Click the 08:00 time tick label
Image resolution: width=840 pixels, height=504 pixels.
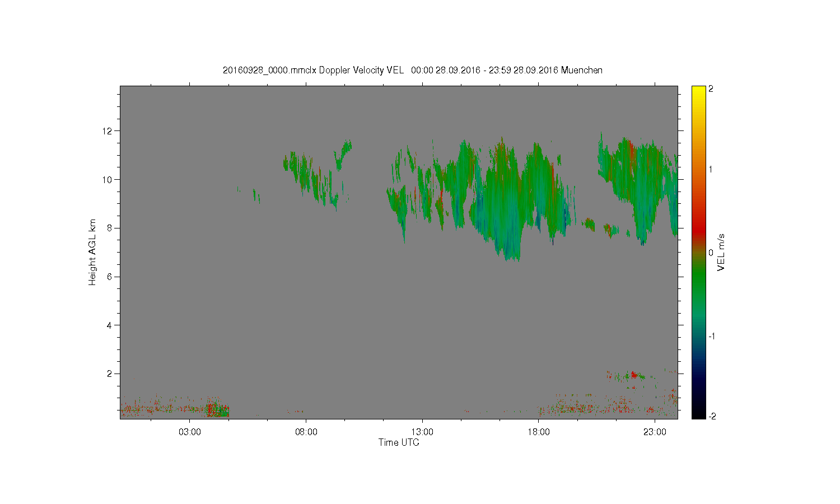point(306,432)
